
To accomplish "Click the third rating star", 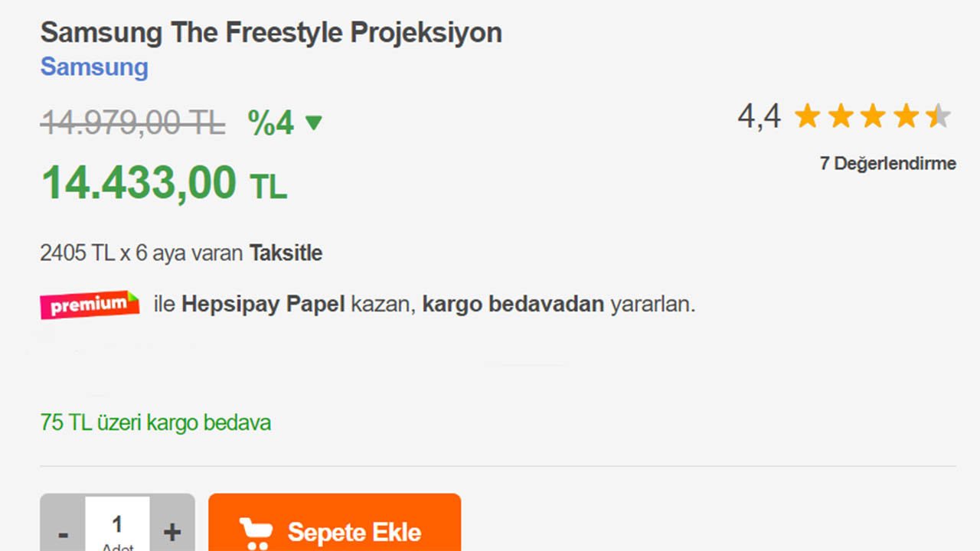I will pyautogui.click(x=873, y=117).
